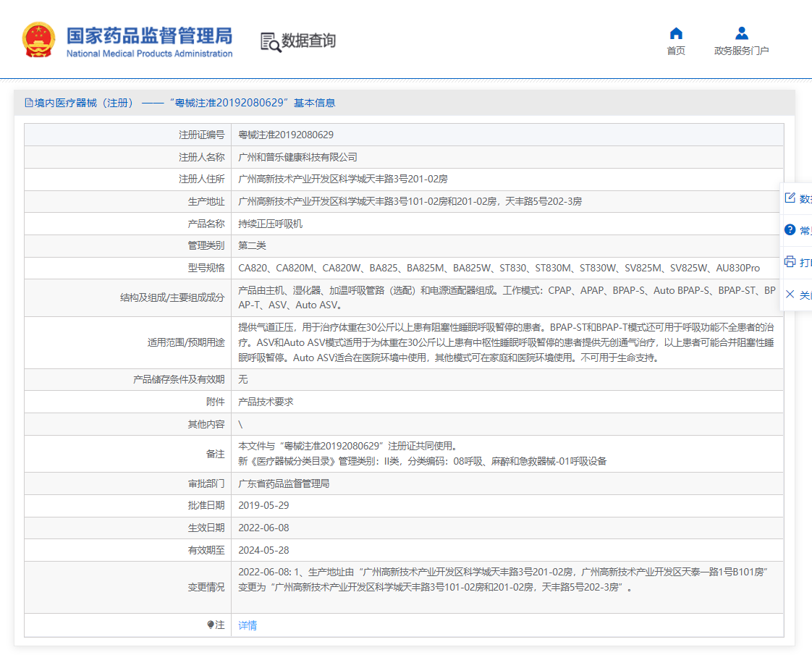The height and width of the screenshot is (655, 812).
Task: Open the question mark help icon
Action: click(x=790, y=230)
